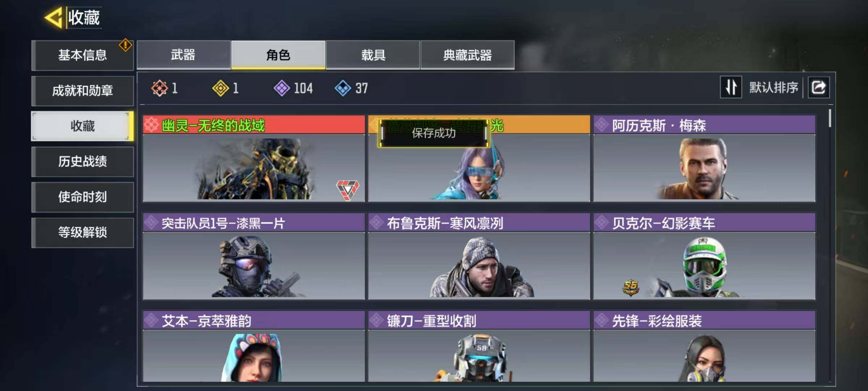Open the 等级解锁 section
This screenshot has width=868, height=391.
click(82, 232)
